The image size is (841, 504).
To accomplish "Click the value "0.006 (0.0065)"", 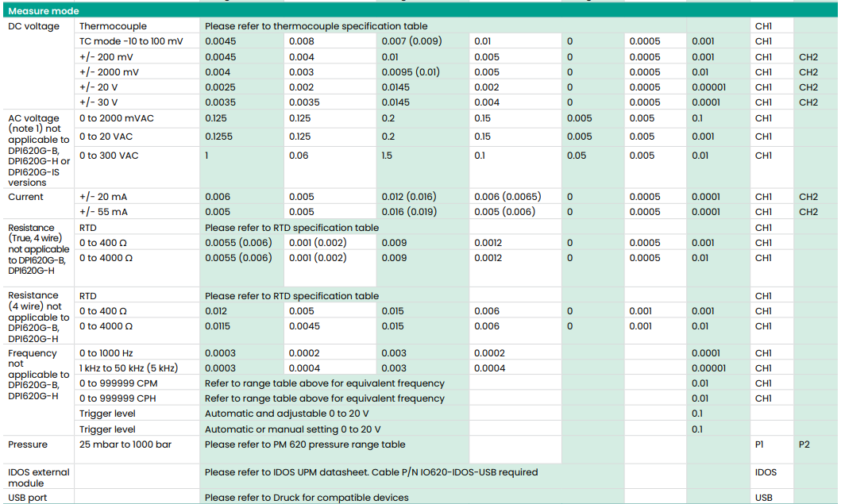I will (508, 197).
